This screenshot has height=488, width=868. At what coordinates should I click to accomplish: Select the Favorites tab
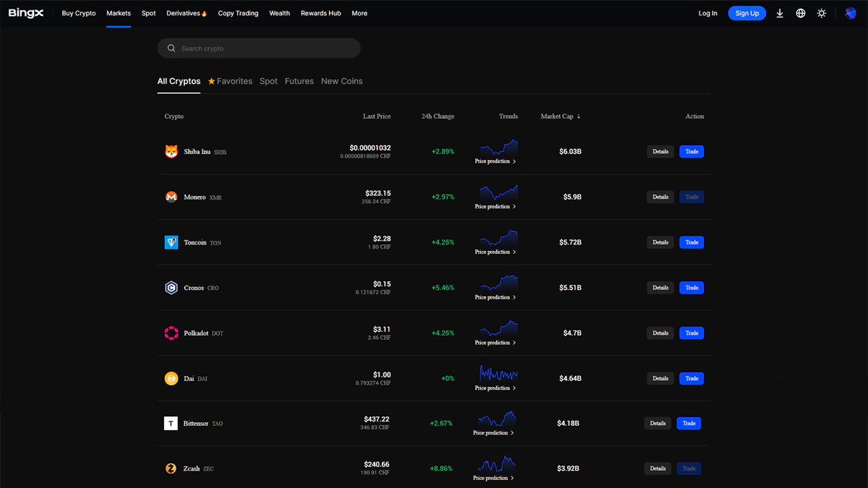tap(230, 81)
